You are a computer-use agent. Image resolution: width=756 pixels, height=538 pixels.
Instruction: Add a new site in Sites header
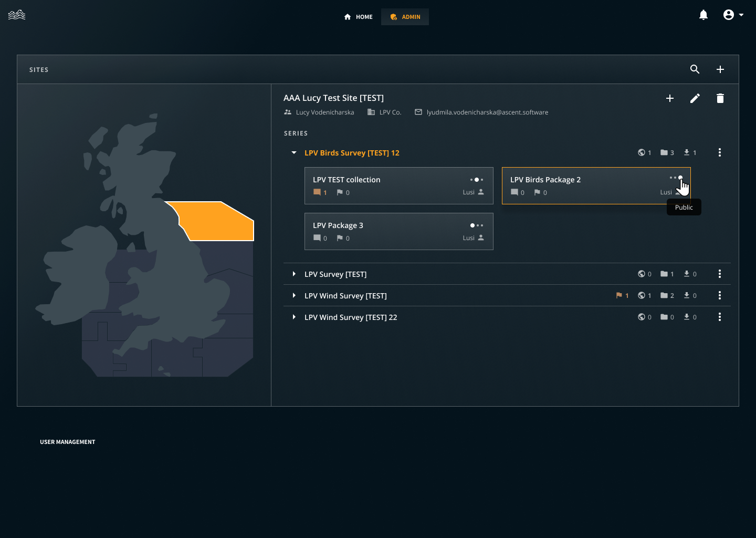[x=720, y=69]
